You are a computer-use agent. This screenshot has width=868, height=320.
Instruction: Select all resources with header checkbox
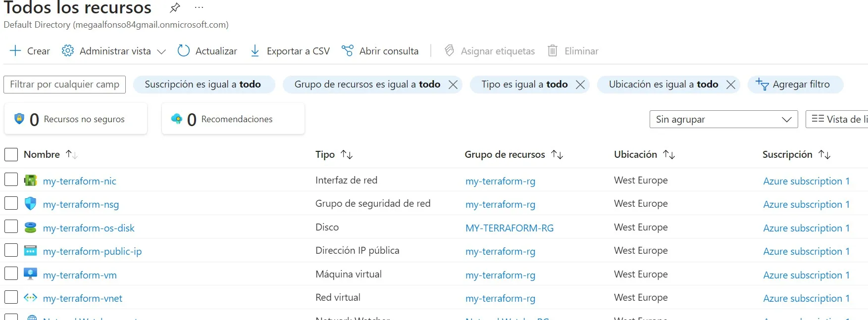pyautogui.click(x=11, y=155)
